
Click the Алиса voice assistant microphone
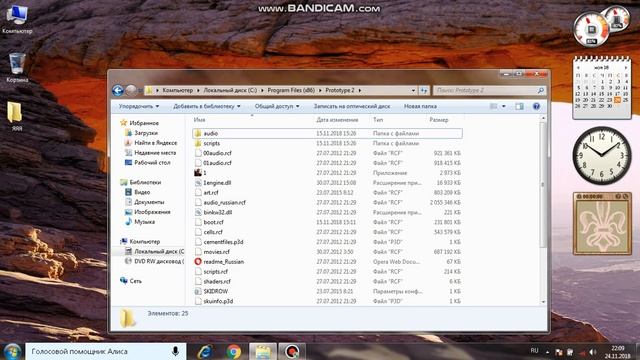pos(176,351)
